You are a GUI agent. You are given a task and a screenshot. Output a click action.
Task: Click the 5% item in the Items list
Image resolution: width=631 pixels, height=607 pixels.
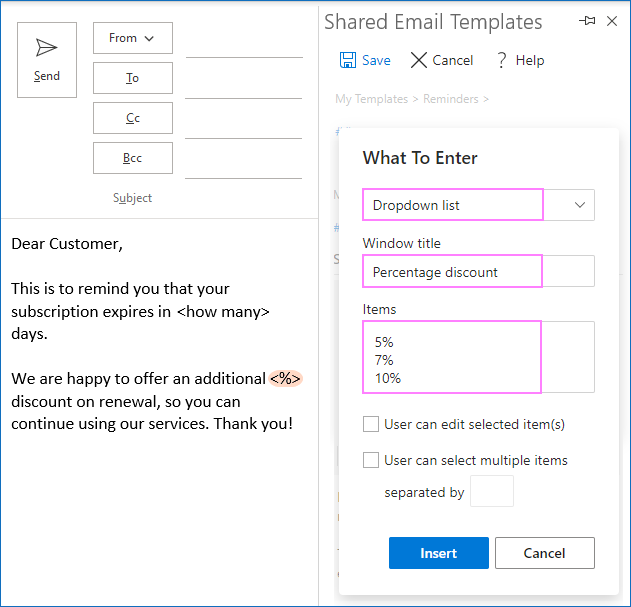(x=384, y=342)
